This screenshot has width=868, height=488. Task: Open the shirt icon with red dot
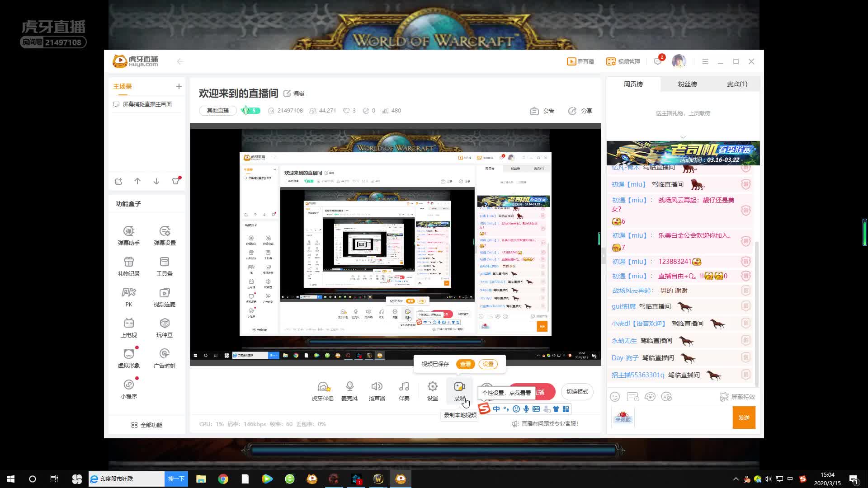tap(176, 181)
